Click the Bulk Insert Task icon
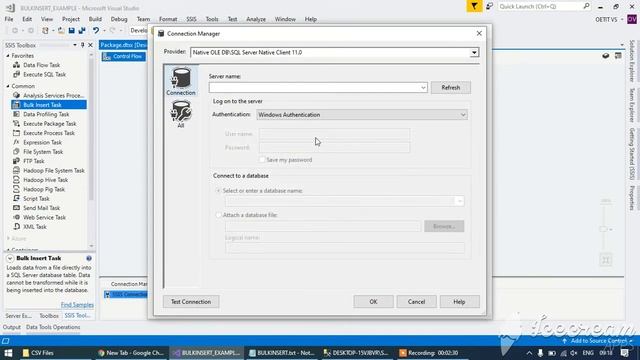Screen dimensions: 640x360 tap(16, 105)
